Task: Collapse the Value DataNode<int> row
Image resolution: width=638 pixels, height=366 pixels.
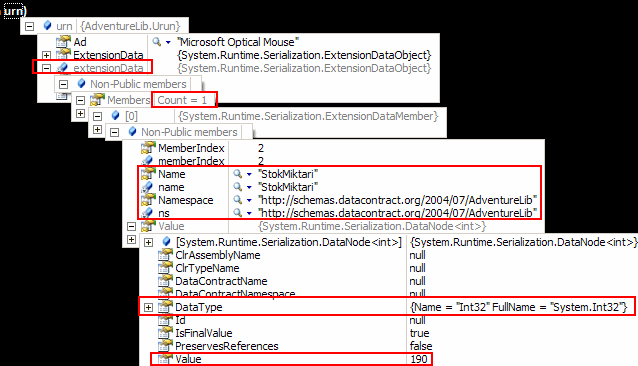Action: click(131, 226)
